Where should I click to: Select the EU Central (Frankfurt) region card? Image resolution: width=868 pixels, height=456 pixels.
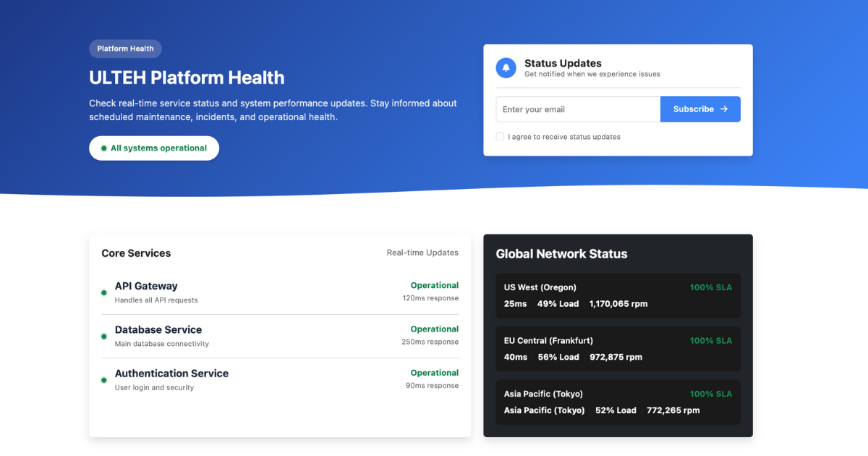tap(618, 349)
